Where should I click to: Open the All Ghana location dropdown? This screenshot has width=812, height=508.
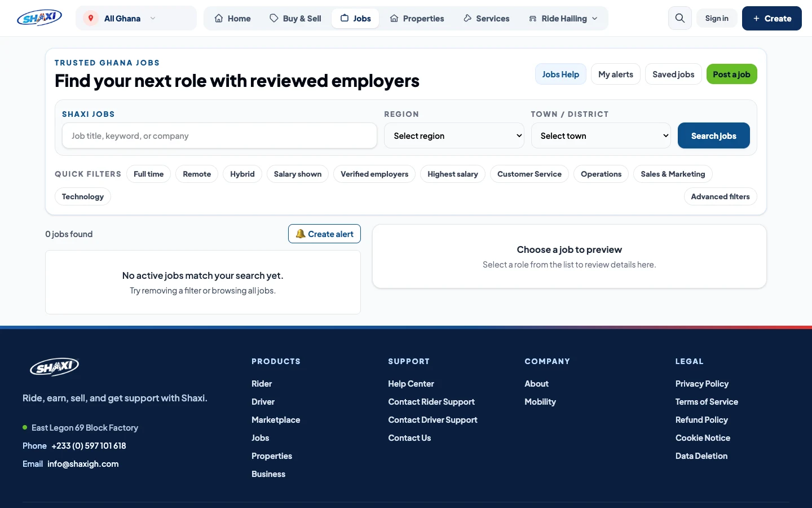pos(136,18)
